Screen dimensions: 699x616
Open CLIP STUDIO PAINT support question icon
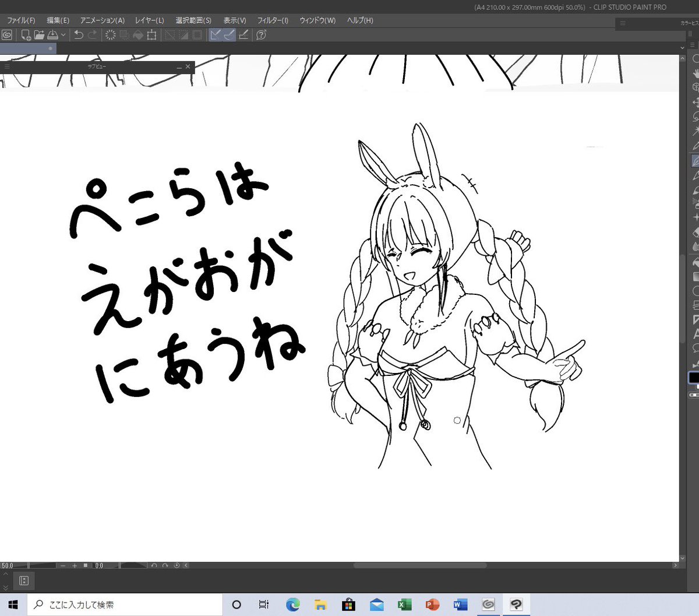[262, 35]
